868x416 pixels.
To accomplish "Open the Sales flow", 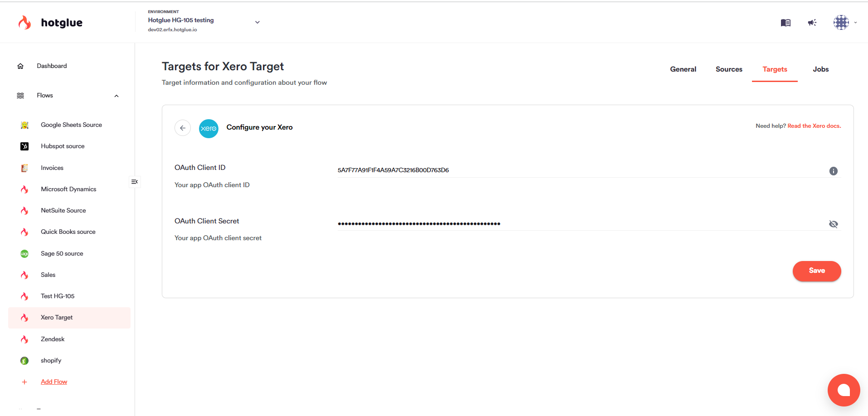I will [48, 275].
